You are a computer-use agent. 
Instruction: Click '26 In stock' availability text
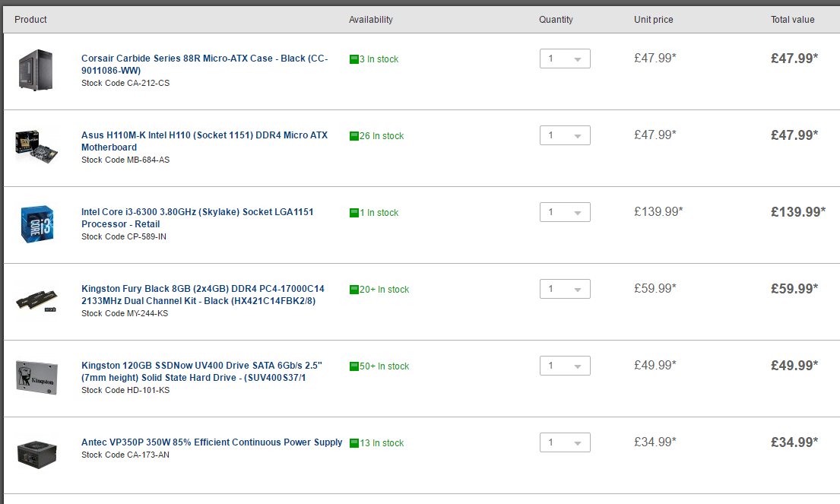pyautogui.click(x=382, y=136)
